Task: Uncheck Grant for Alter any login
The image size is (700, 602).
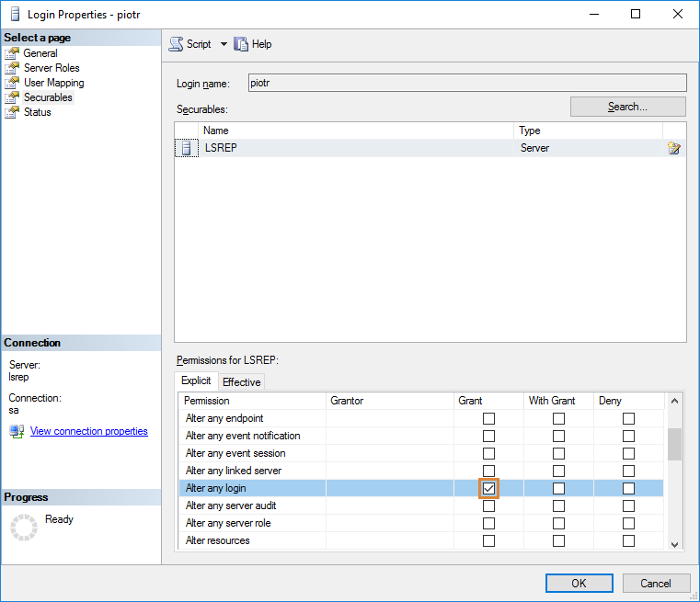Action: click(488, 488)
